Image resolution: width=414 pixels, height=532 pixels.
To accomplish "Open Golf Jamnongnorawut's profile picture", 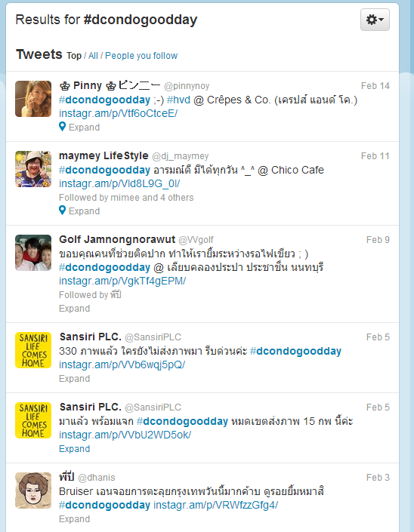I will pos(33,253).
